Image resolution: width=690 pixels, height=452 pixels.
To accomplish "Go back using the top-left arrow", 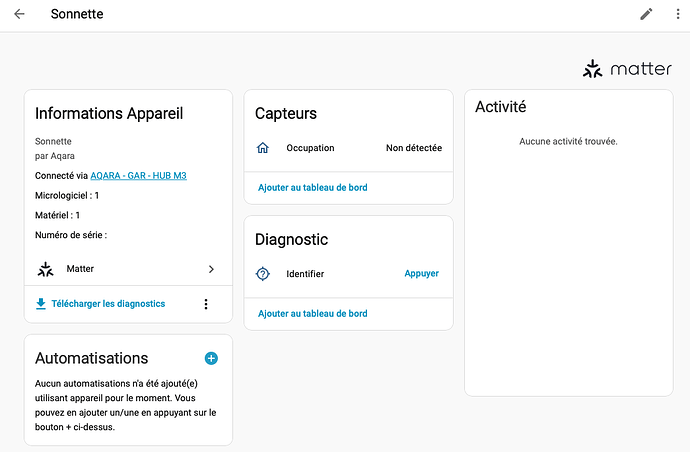I will pyautogui.click(x=19, y=15).
